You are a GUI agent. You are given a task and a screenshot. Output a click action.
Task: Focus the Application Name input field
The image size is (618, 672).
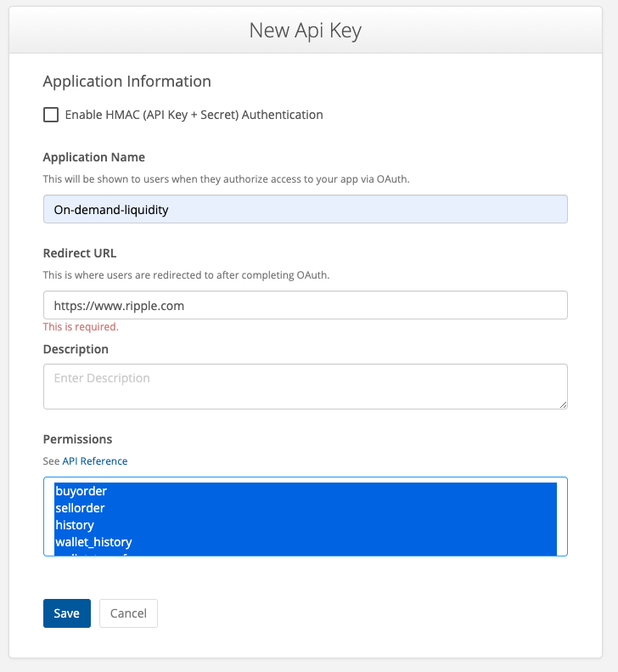pos(305,209)
